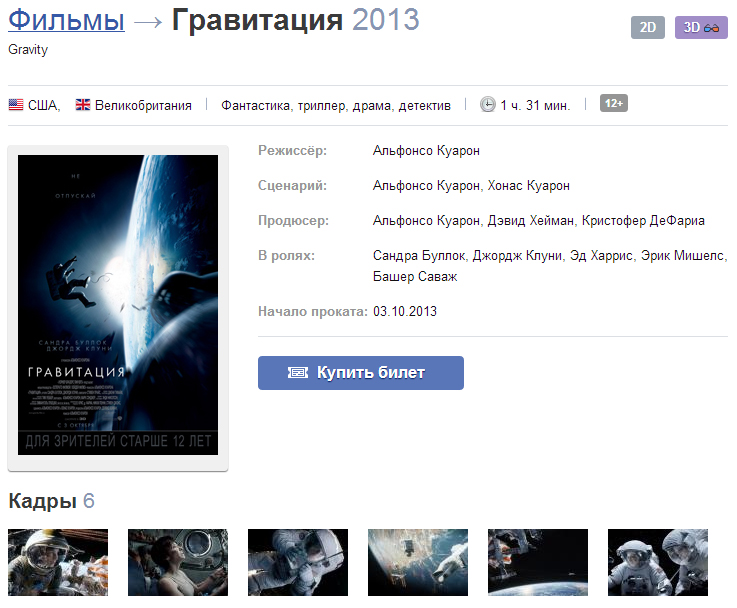
Task: Click actress name Сандра Буллок
Action: point(419,256)
